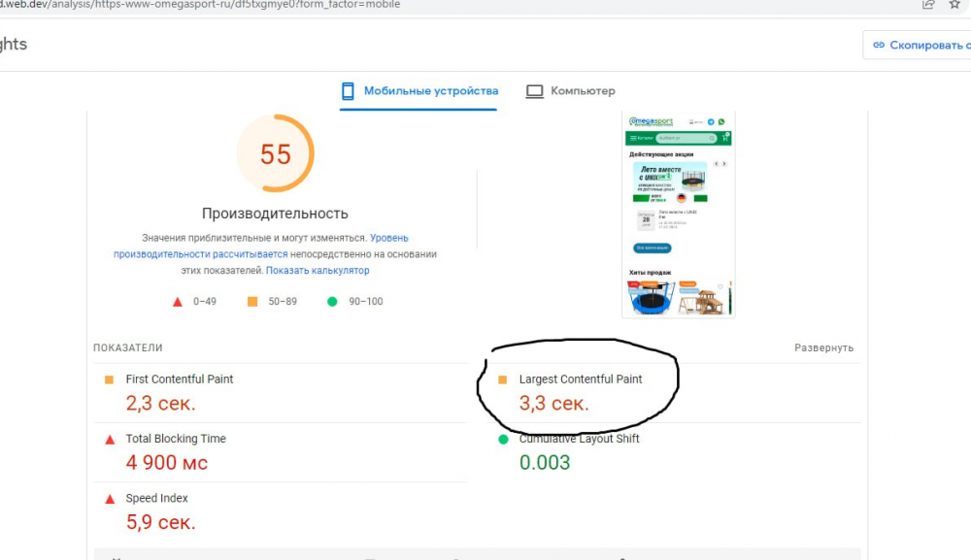Switch to the Мобильные устройства tab

[430, 91]
